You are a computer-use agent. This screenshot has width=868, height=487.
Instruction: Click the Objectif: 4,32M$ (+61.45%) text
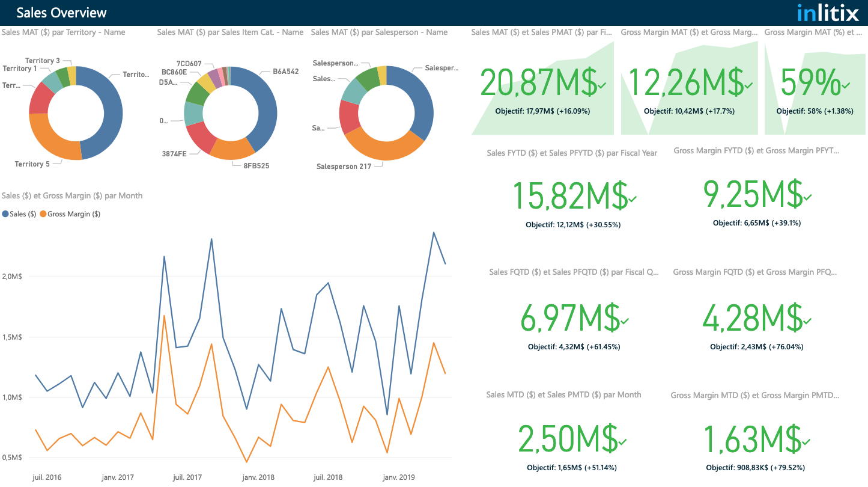[574, 347]
